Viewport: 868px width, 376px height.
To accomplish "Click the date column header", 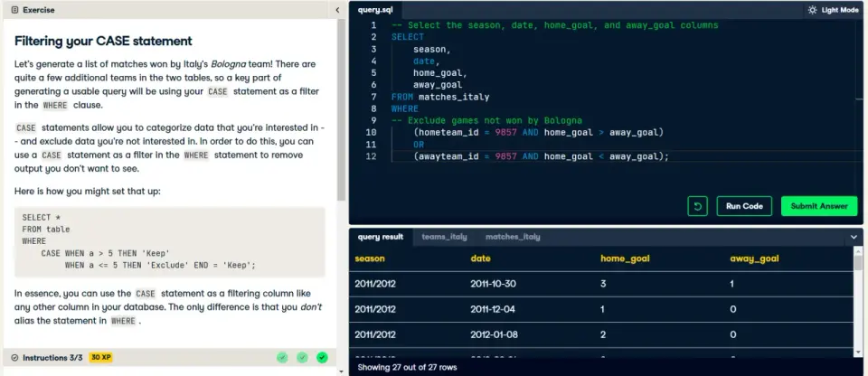I will tap(480, 258).
